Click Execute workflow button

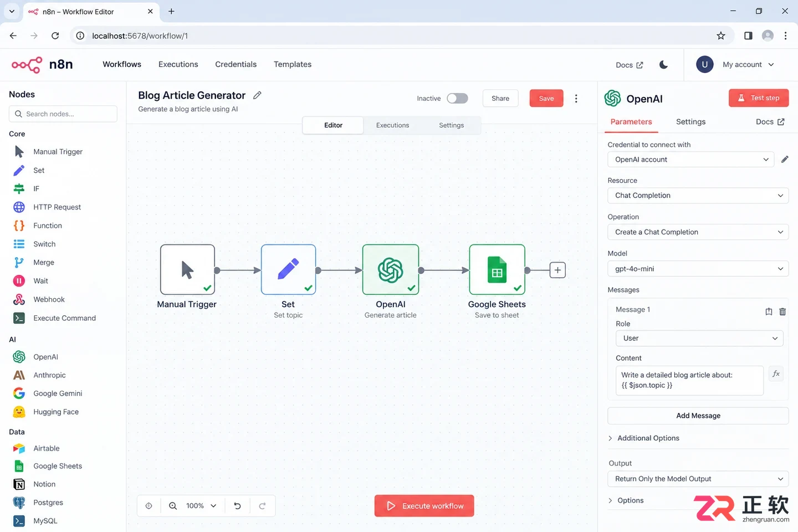[424, 506]
